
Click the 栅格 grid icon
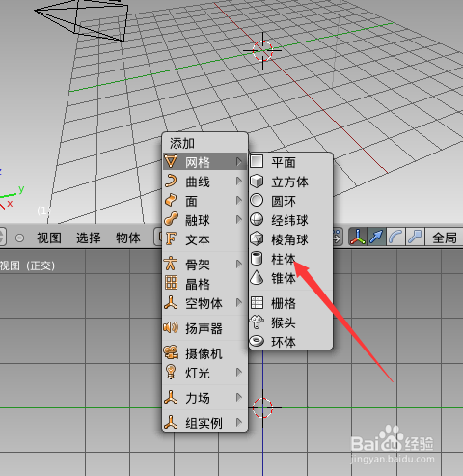(257, 302)
